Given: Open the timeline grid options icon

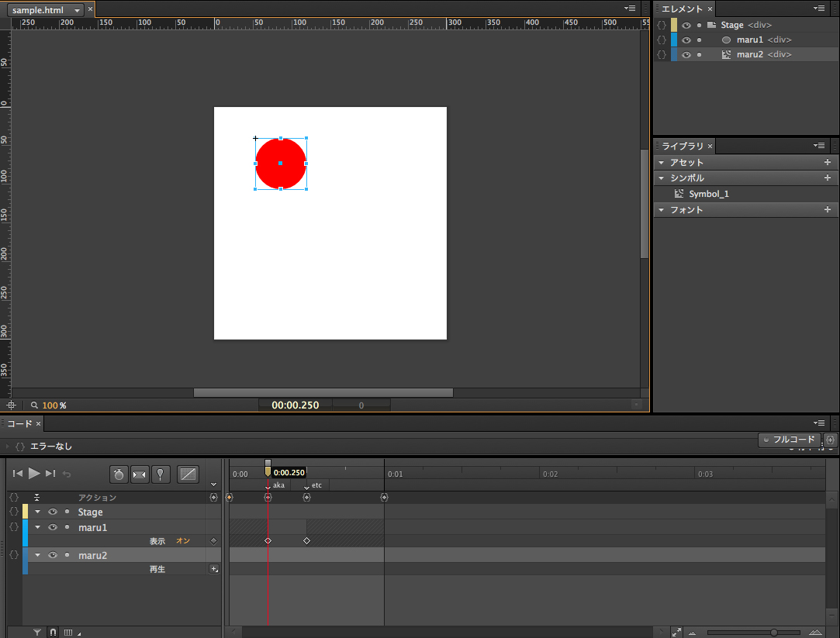Looking at the screenshot, I should tap(68, 632).
